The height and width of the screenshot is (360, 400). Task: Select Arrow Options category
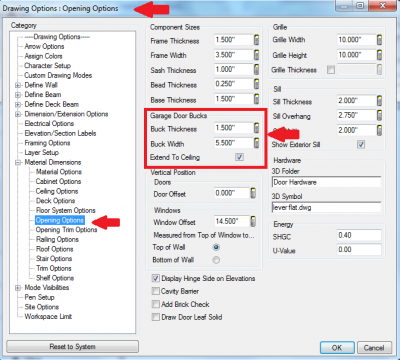tap(44, 46)
